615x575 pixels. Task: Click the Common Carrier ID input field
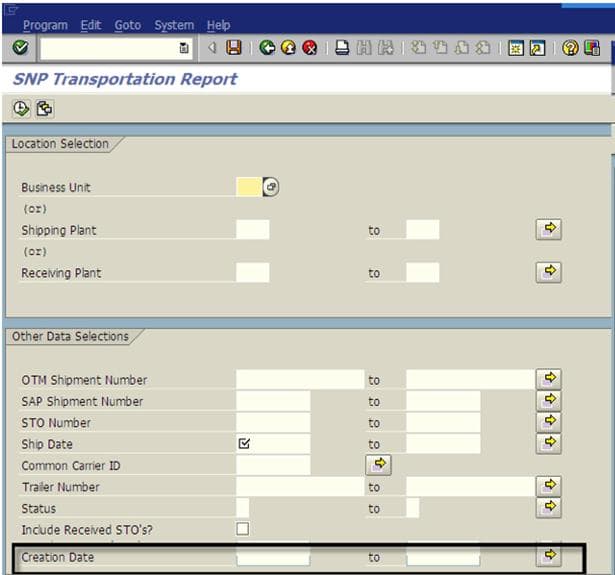click(273, 465)
